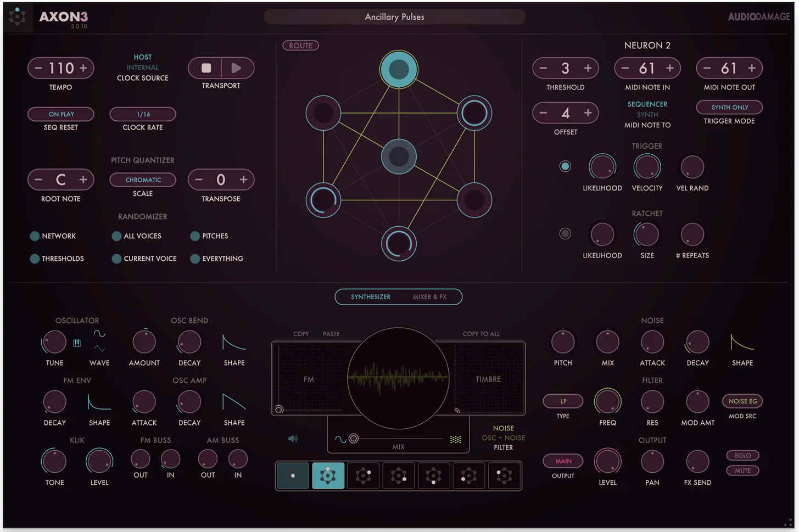Switch to the MIXER & FX tab
Screen dimensions: 799x532
click(429, 297)
